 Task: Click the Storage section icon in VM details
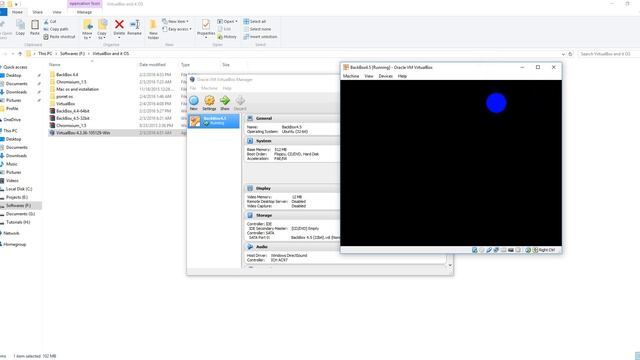250,215
